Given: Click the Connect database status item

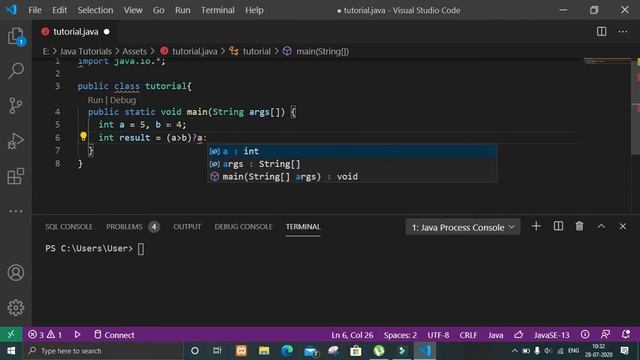Looking at the screenshot, I should coord(114,335).
